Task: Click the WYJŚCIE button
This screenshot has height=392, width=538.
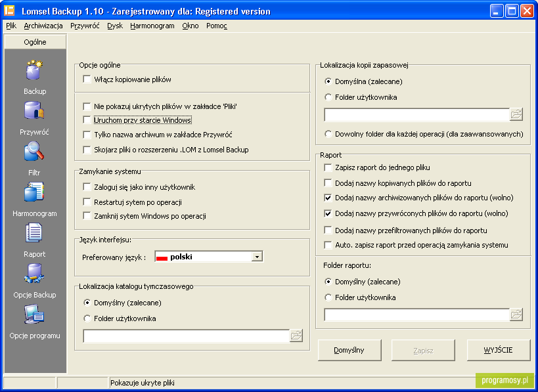Action: [x=498, y=350]
